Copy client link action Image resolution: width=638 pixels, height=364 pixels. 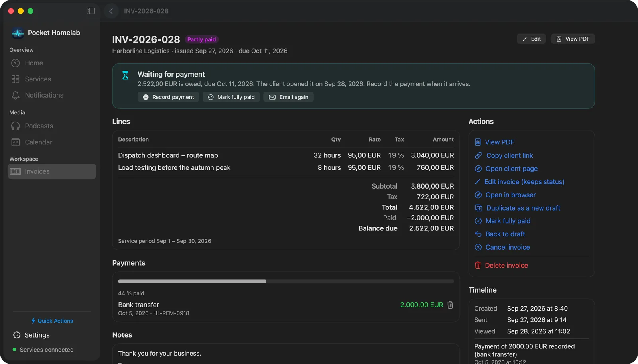(x=504, y=155)
